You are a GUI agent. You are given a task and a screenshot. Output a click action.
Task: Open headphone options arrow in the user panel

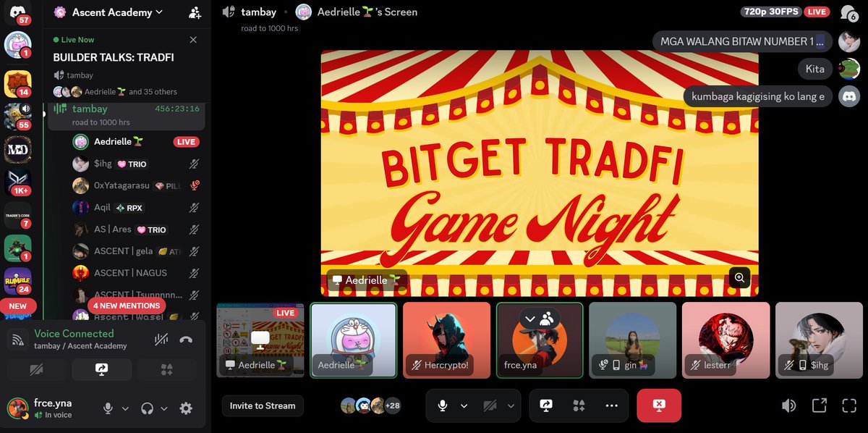coord(164,408)
